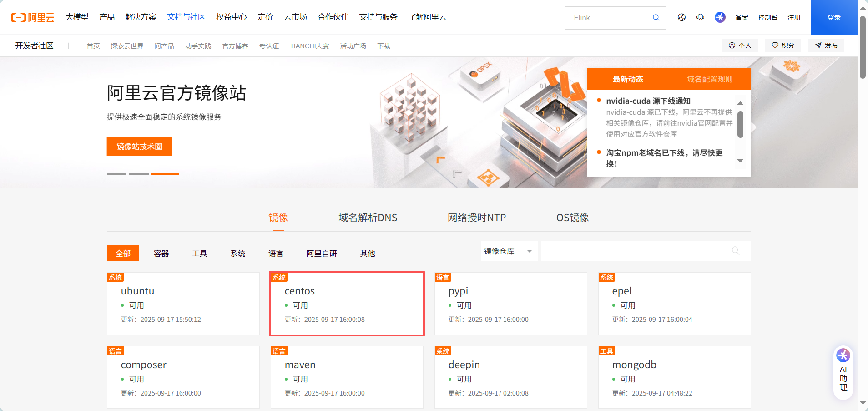Filter mirrors by 全部

[123, 253]
